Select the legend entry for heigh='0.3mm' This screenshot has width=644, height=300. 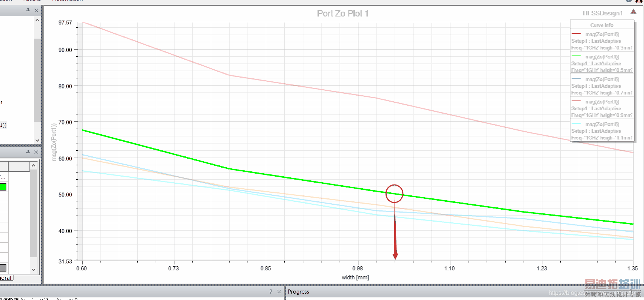point(602,41)
